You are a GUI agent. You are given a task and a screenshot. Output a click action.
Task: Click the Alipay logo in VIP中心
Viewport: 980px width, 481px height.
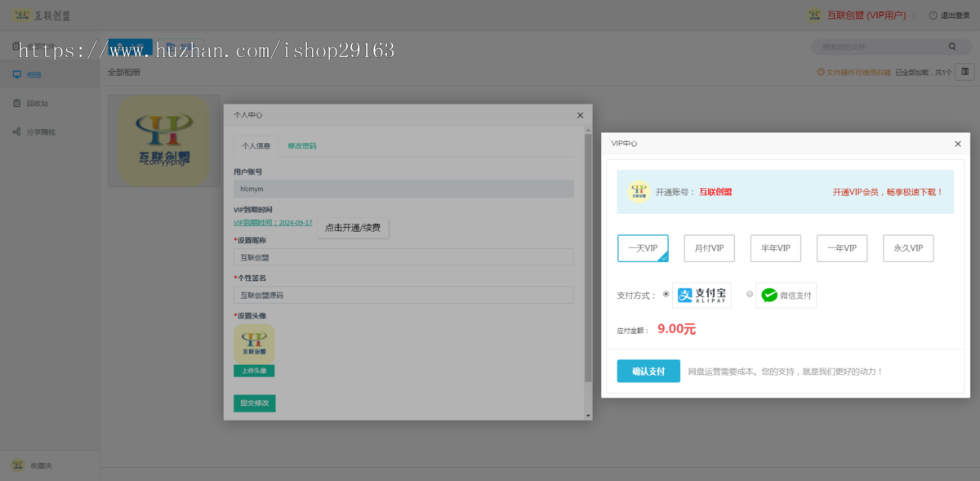coord(702,295)
